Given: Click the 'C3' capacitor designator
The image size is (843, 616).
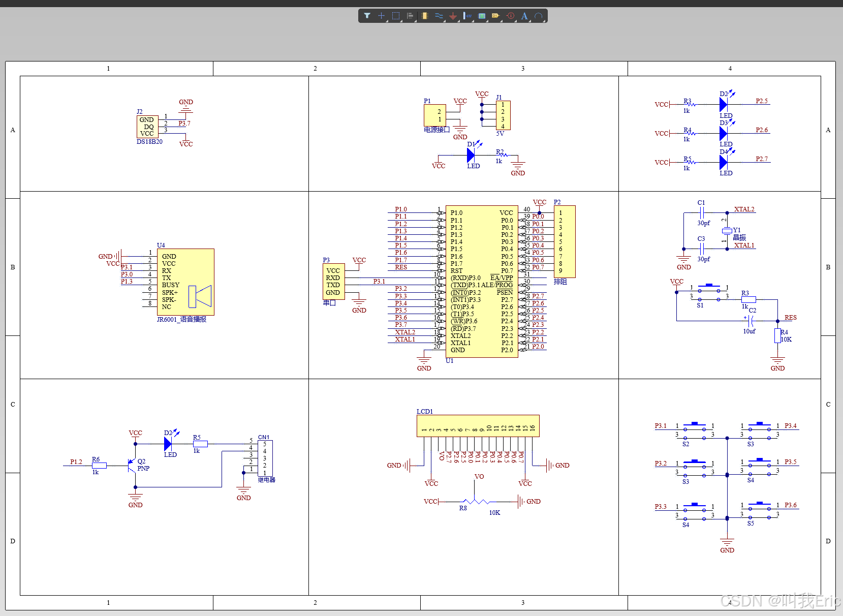Looking at the screenshot, I should click(x=701, y=239).
